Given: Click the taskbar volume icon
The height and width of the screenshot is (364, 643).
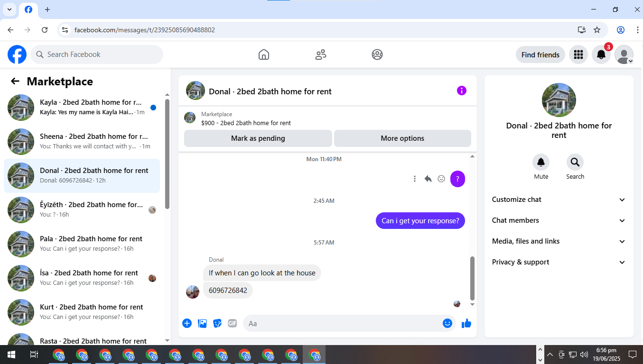Looking at the screenshot, I should point(584,355).
